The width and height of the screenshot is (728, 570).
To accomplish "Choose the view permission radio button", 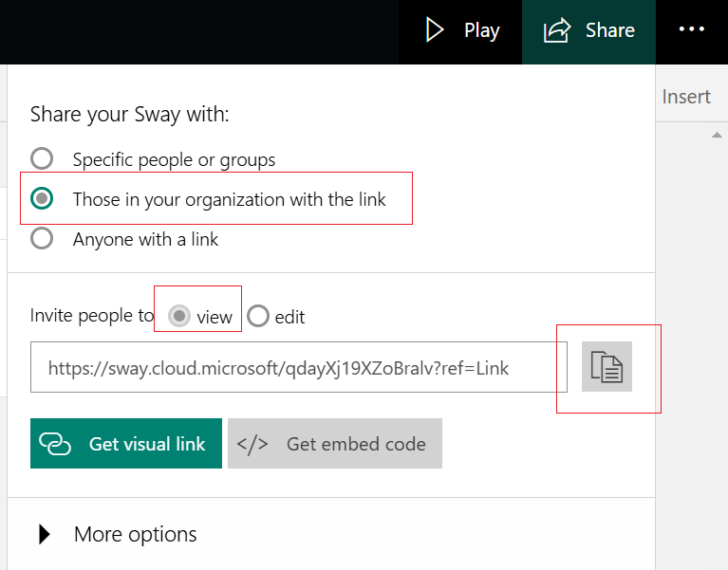I will [179, 317].
